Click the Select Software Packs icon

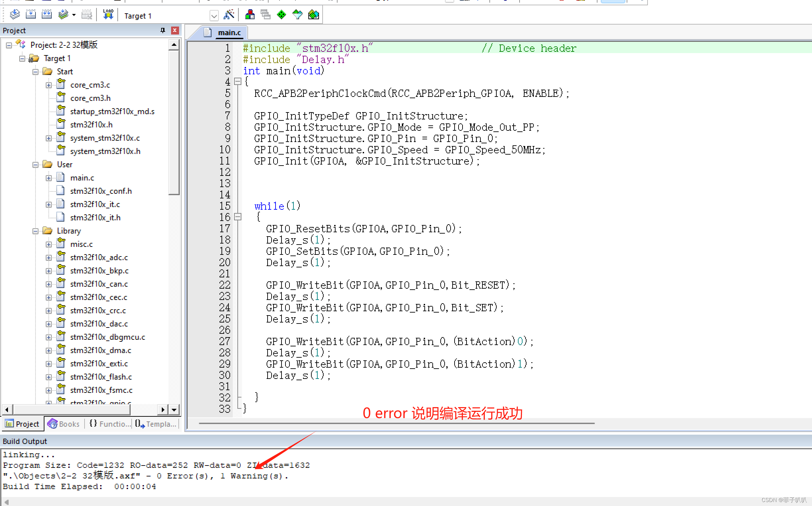(x=297, y=15)
